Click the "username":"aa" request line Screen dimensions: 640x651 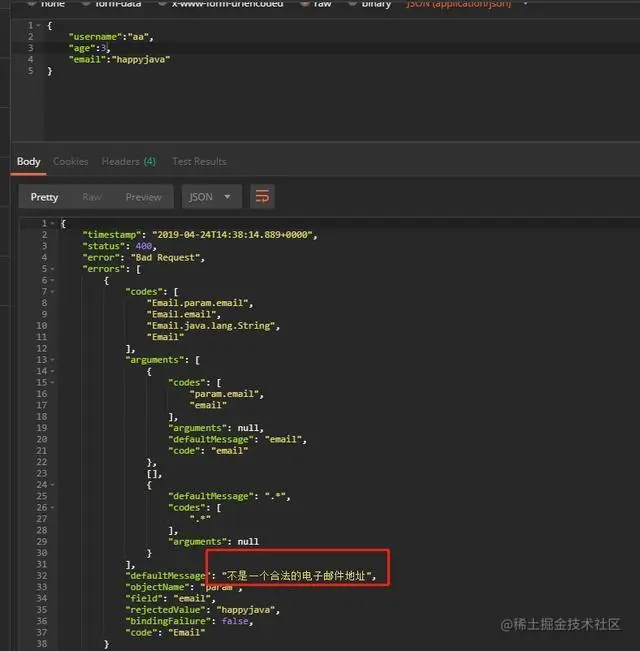[111, 37]
